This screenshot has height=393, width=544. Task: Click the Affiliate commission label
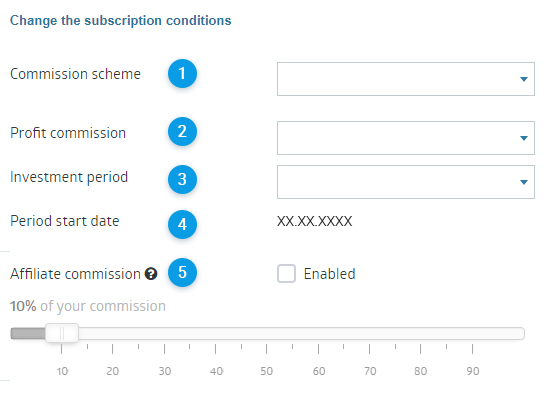pos(75,274)
